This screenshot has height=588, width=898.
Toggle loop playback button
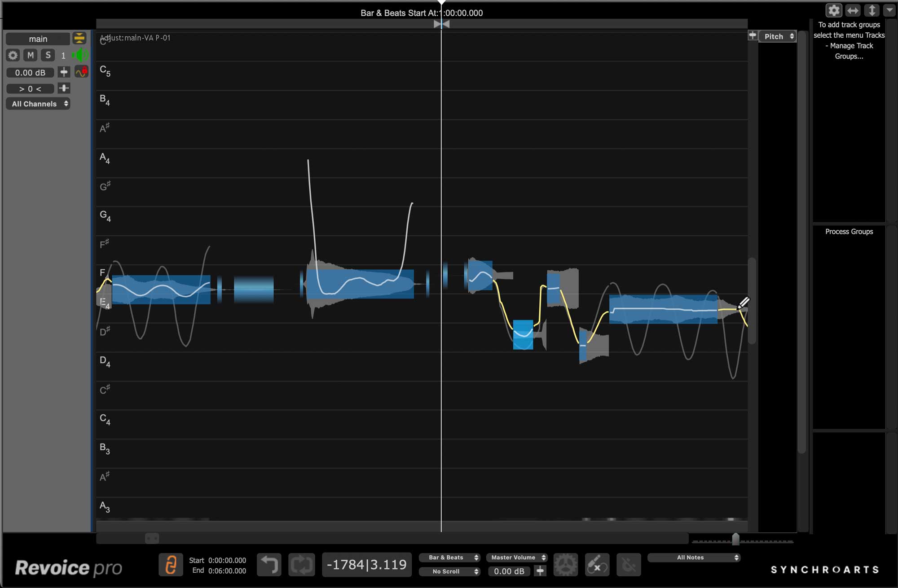tap(301, 565)
